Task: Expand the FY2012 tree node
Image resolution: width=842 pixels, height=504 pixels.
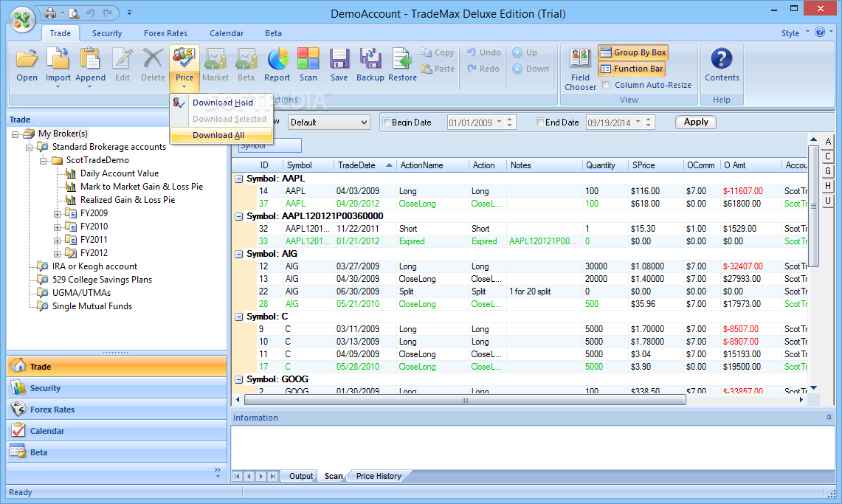Action: (x=57, y=254)
